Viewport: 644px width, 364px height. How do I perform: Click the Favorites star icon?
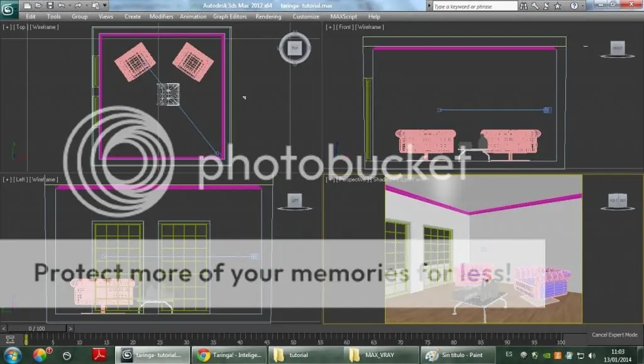557,5
